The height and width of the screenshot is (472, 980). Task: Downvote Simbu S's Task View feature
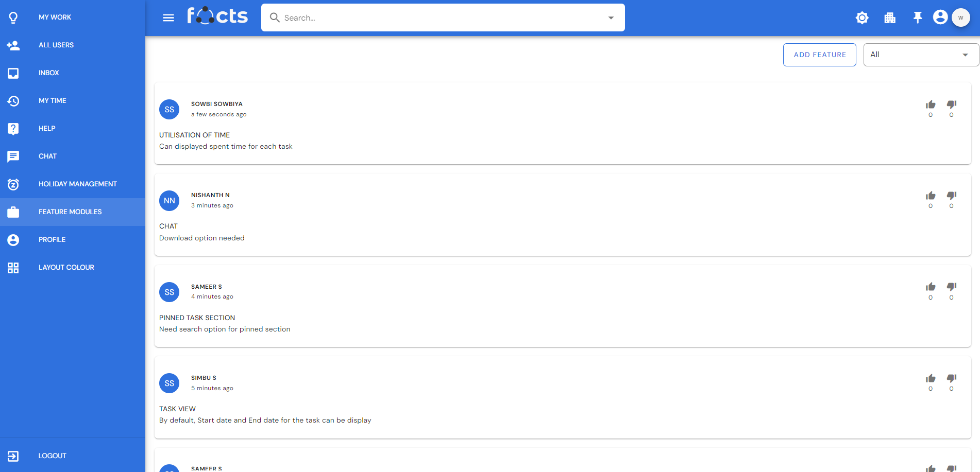(x=952, y=378)
